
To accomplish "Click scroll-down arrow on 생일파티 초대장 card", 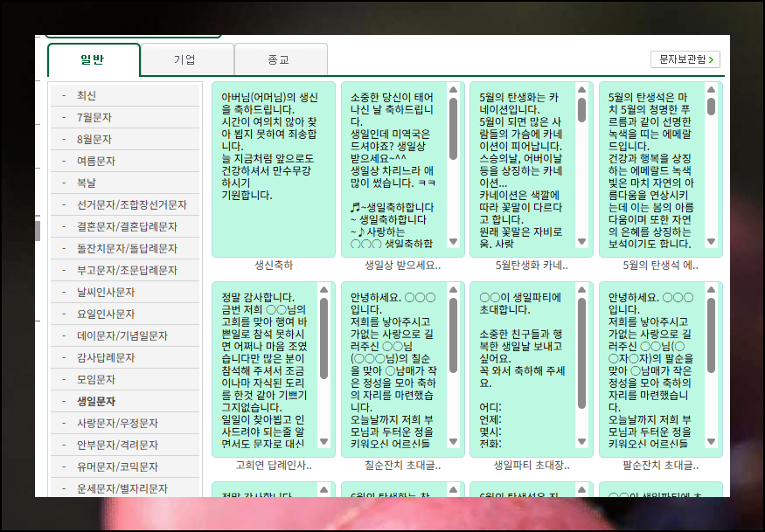I will 581,441.
